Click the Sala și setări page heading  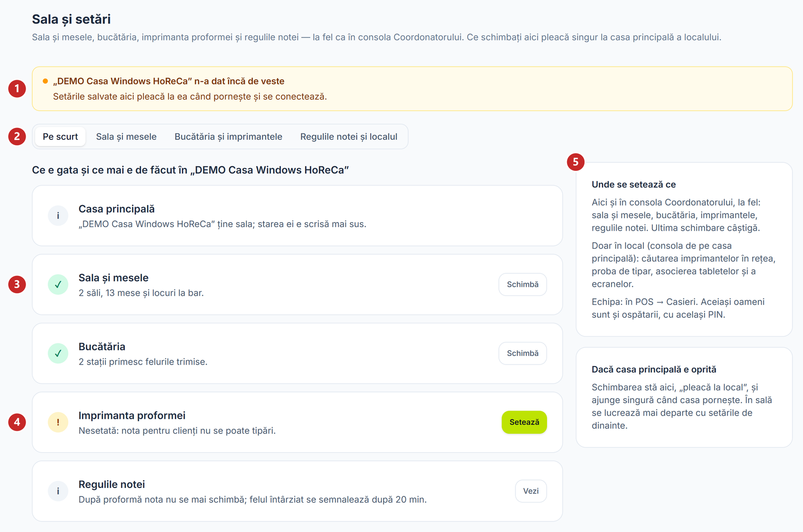(x=71, y=19)
